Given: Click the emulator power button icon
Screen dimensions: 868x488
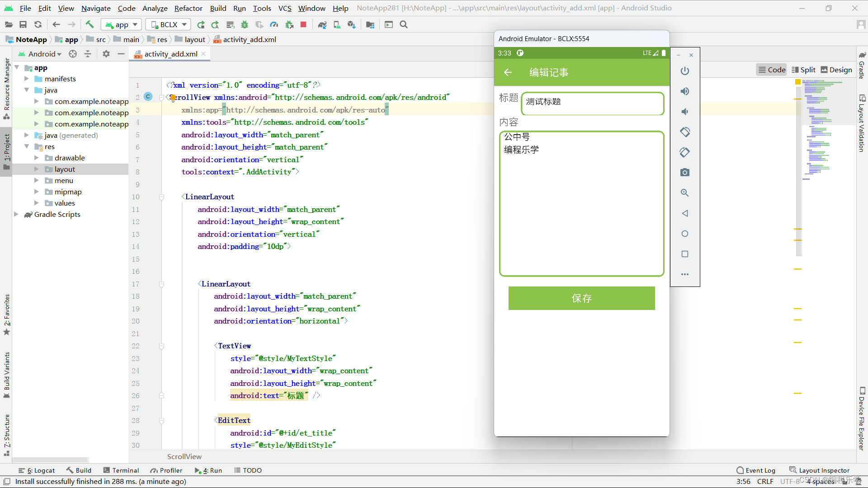Looking at the screenshot, I should 685,71.
